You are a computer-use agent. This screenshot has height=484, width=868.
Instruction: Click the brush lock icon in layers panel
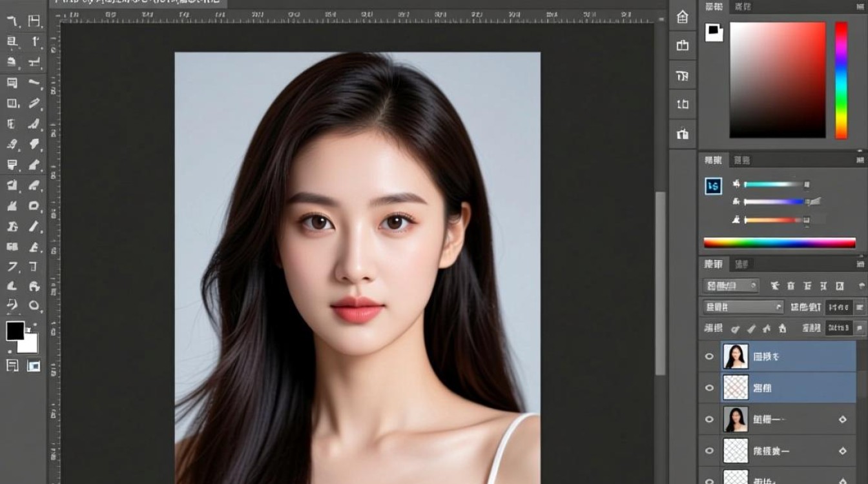point(751,328)
